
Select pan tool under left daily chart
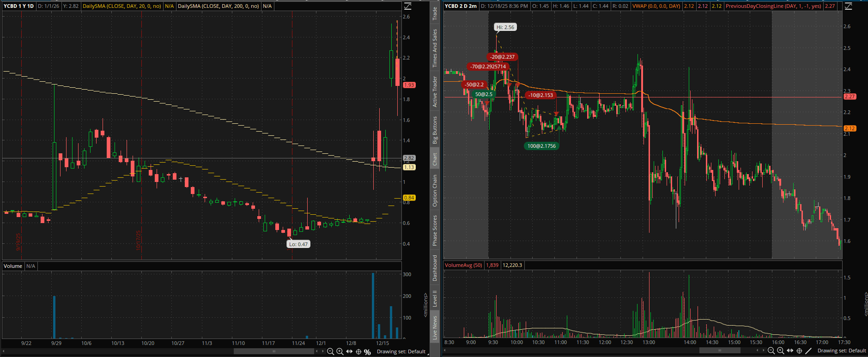(x=349, y=351)
